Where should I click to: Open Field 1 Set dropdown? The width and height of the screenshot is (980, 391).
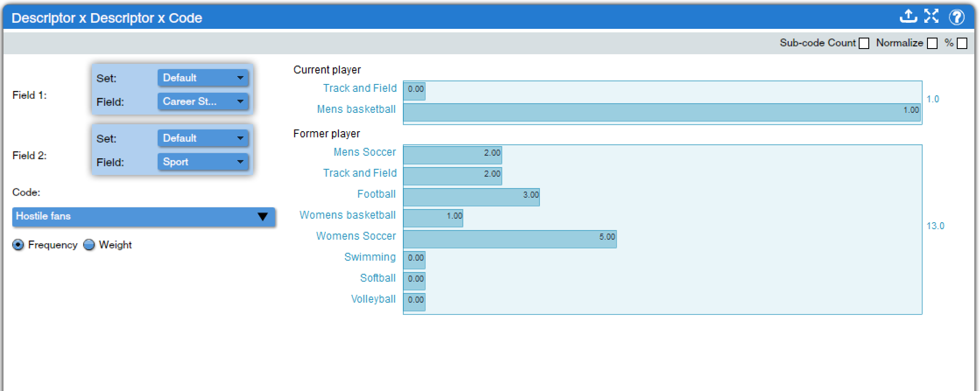[203, 78]
